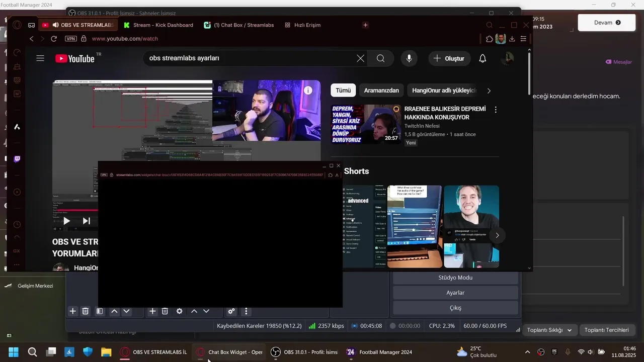Screen dimensions: 644x362
Task: Open Windows Start menu
Action: coord(14,352)
